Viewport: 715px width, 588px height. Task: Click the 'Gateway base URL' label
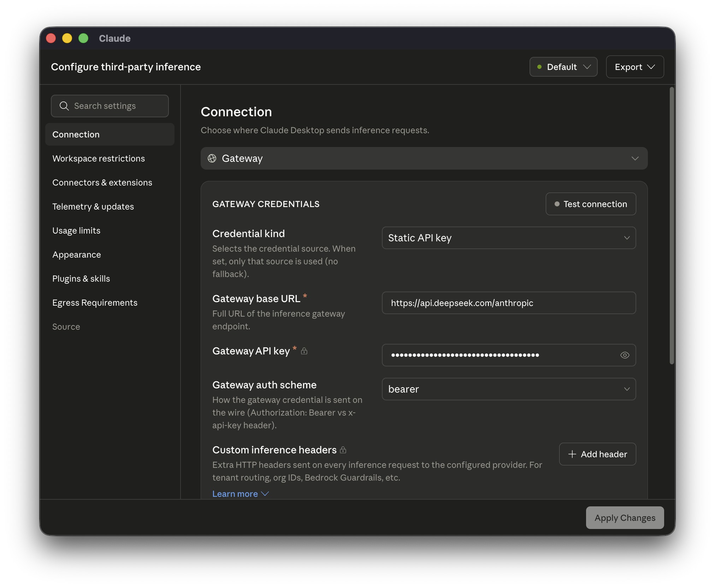(x=256, y=299)
